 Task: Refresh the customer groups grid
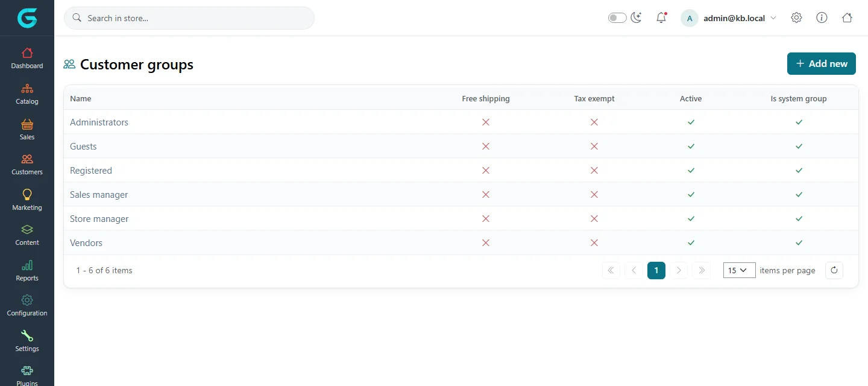834,270
